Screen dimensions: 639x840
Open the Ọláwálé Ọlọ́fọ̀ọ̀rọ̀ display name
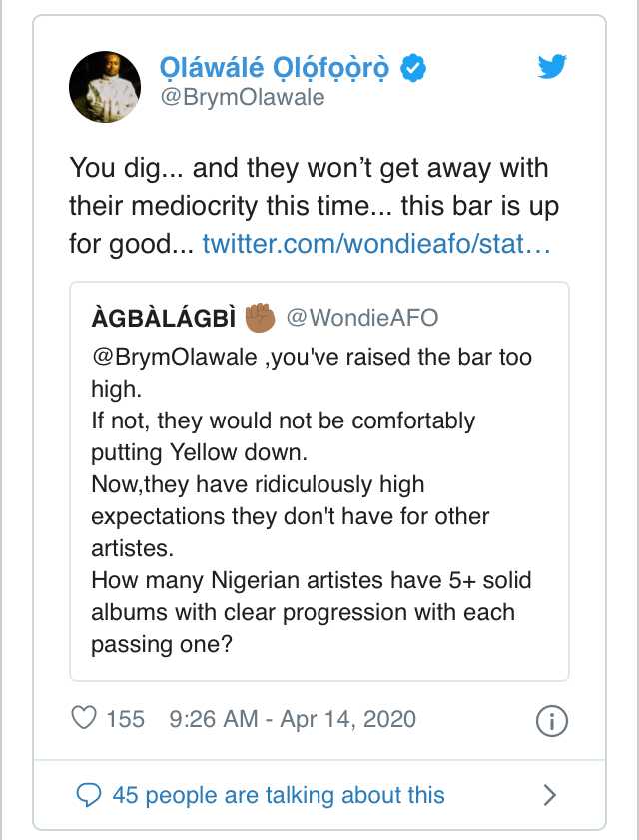click(279, 68)
